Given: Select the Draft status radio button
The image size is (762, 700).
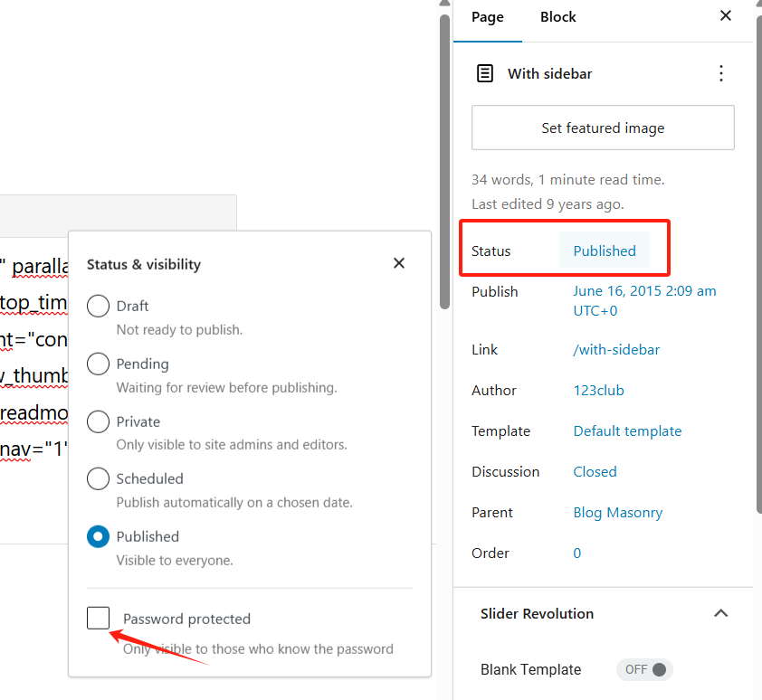Looking at the screenshot, I should click(x=99, y=307).
